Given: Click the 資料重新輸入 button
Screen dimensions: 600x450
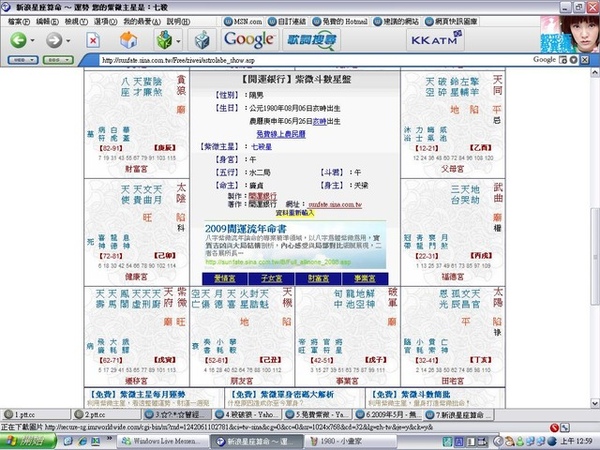Looking at the screenshot, I should tap(295, 213).
